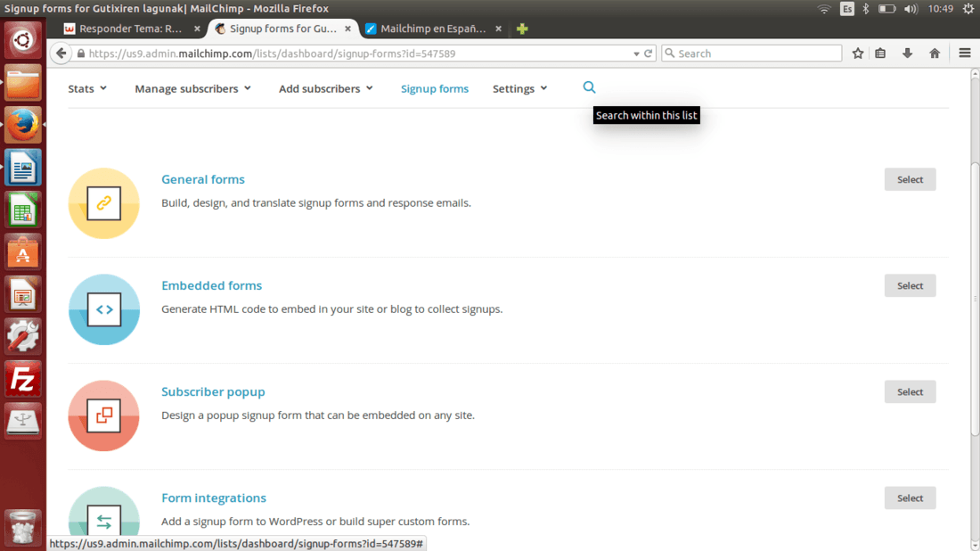Open the battery indicator in top panel

click(886, 9)
